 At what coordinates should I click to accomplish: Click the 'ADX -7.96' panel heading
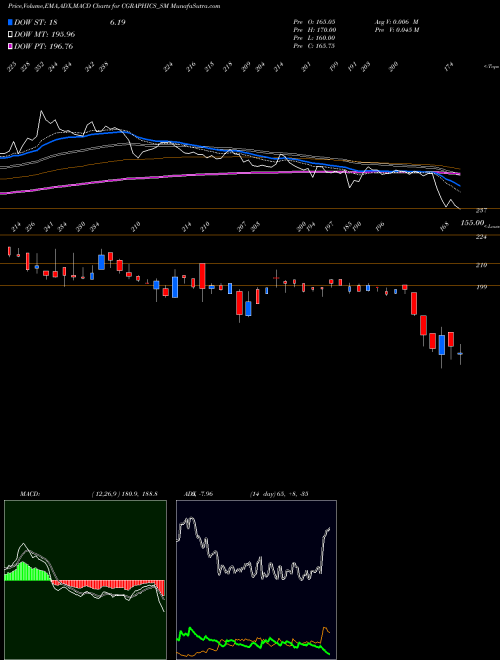[199, 494]
